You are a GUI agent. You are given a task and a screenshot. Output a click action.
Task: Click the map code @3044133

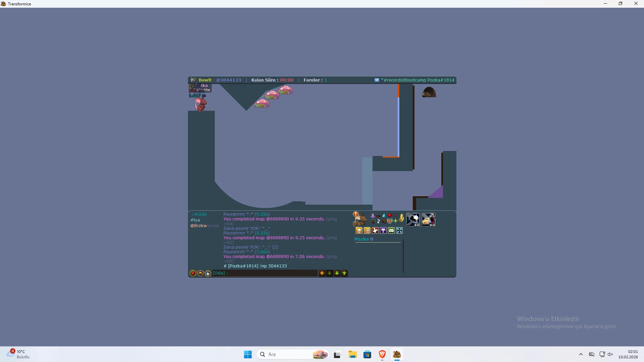(x=229, y=80)
